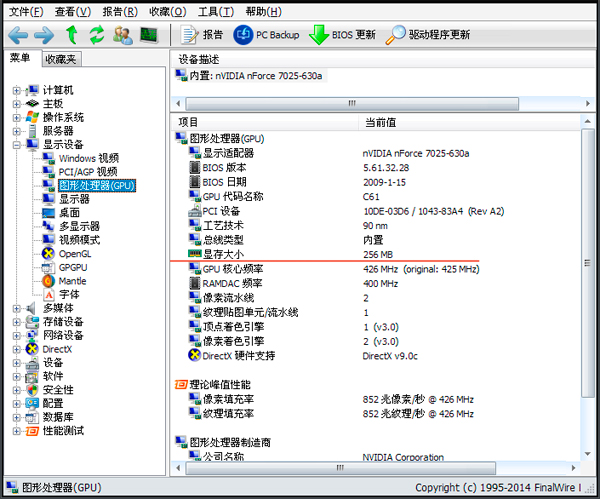Click the sensor monitor toolbar icon

149,35
